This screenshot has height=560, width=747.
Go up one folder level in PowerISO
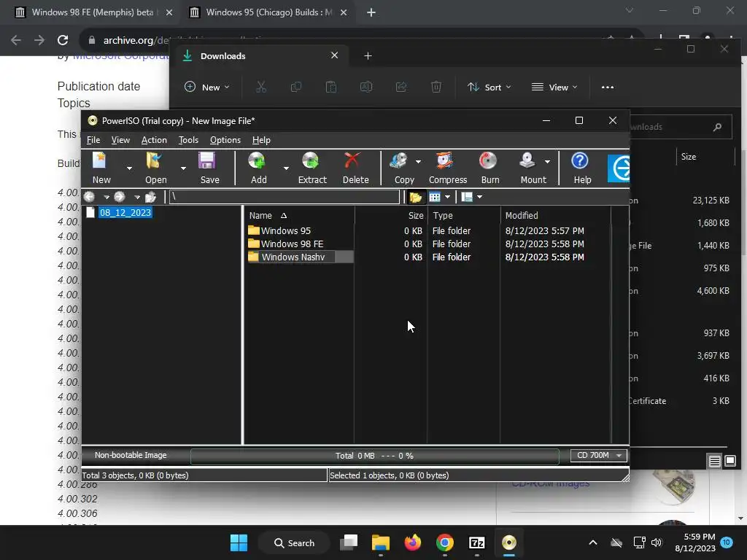pos(150,197)
